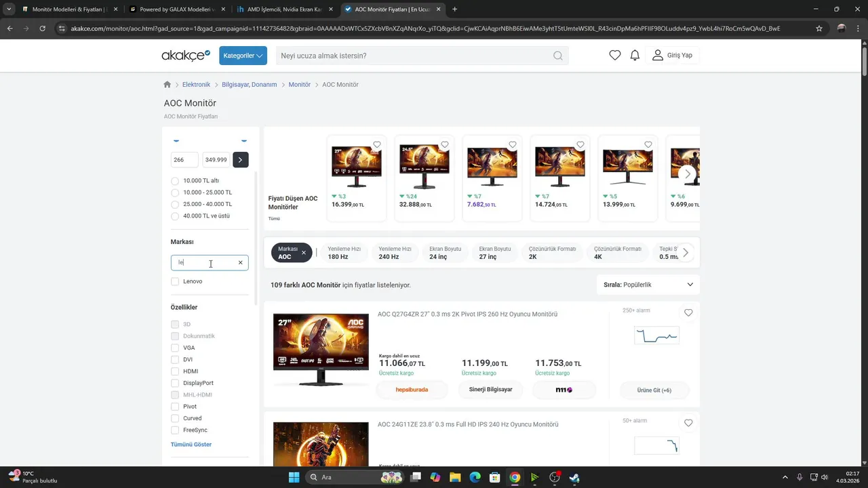
Task: Open new browser tab
Action: (454, 9)
